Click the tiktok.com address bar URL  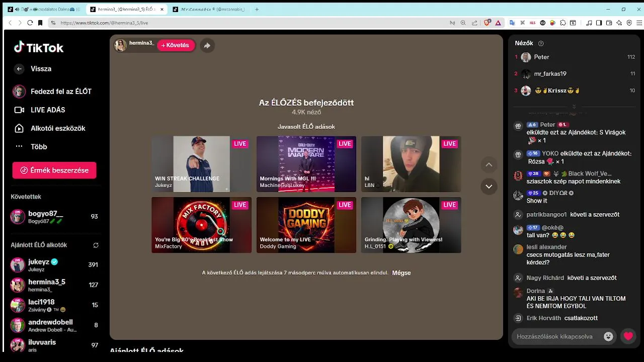[104, 23]
